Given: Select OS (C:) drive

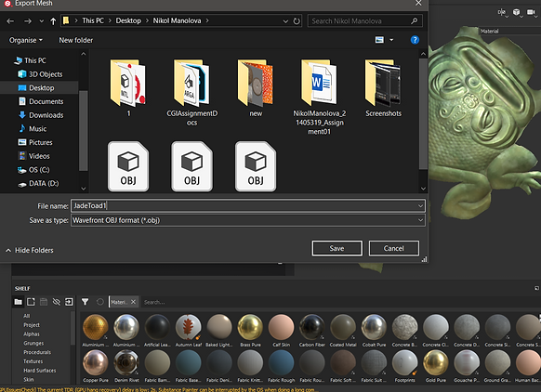Looking at the screenshot, I should click(33, 170).
